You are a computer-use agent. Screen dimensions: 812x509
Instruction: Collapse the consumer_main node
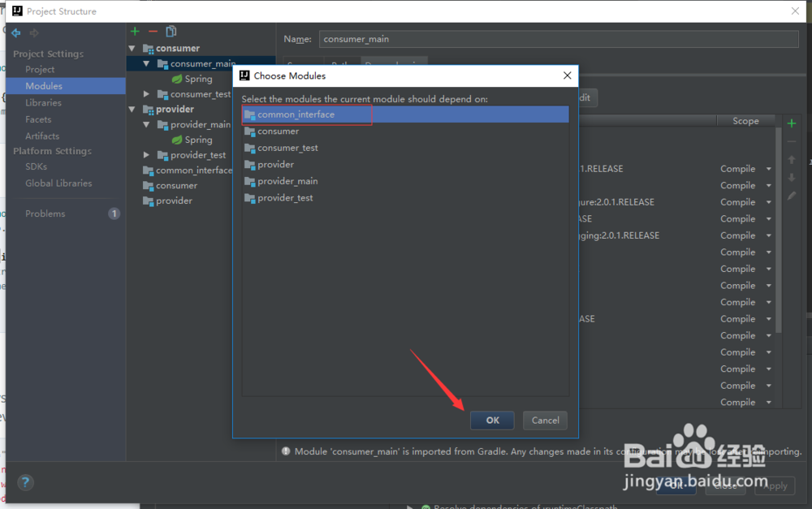(x=146, y=63)
